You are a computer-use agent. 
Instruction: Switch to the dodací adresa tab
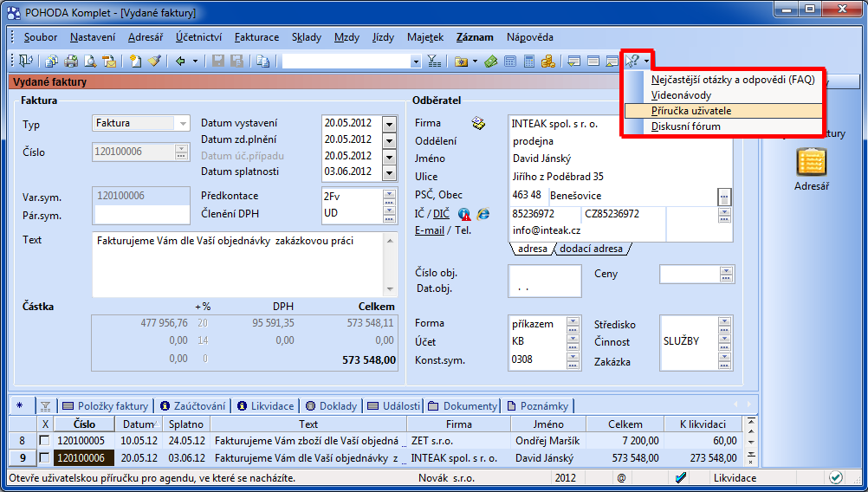(591, 249)
